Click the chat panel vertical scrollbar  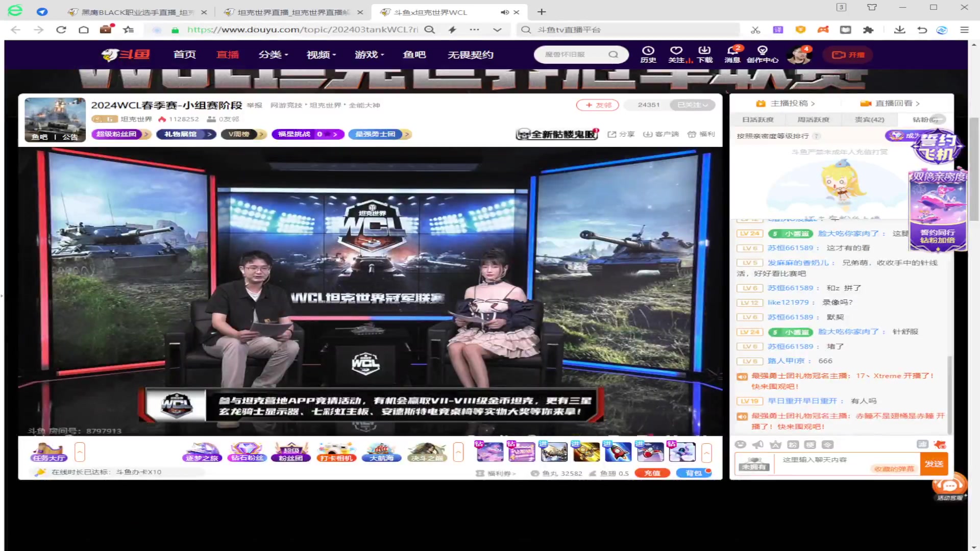(x=949, y=395)
